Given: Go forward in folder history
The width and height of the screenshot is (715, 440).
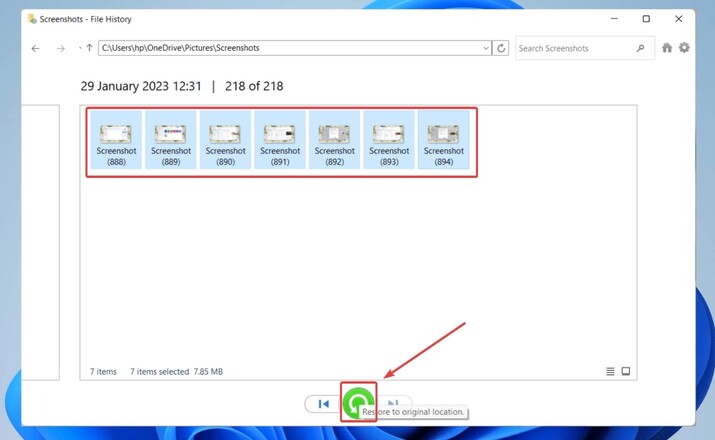Looking at the screenshot, I should coord(61,48).
